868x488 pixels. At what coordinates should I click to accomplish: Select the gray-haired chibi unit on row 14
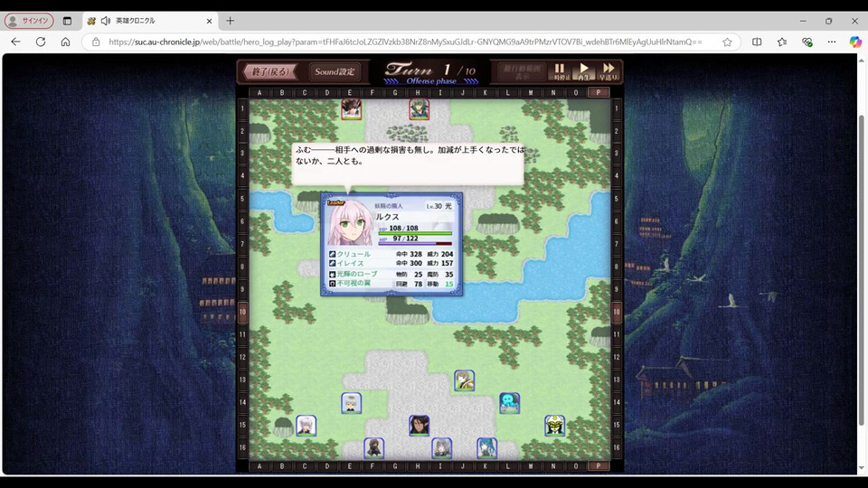pos(351,403)
